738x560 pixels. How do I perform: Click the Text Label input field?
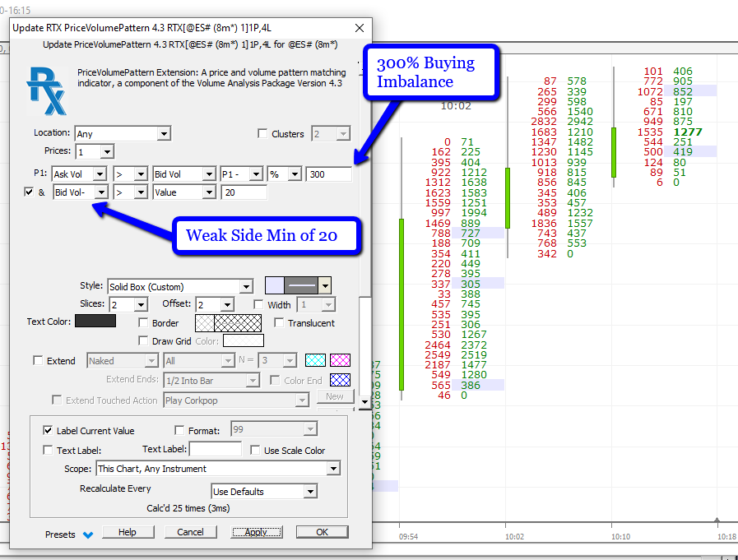coord(216,449)
